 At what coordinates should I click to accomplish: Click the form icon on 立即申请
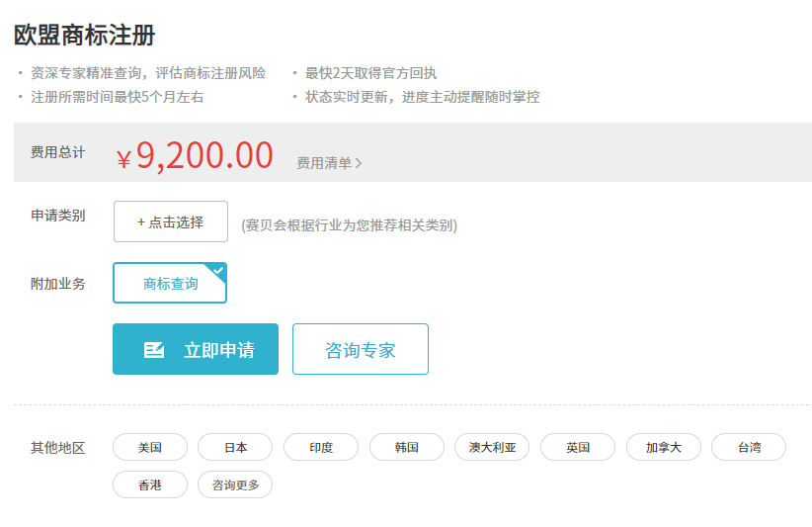pyautogui.click(x=154, y=350)
